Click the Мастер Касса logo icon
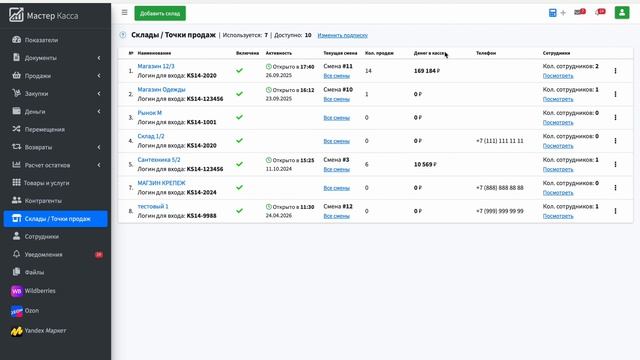Screen dimensions: 640x360 click(16, 15)
